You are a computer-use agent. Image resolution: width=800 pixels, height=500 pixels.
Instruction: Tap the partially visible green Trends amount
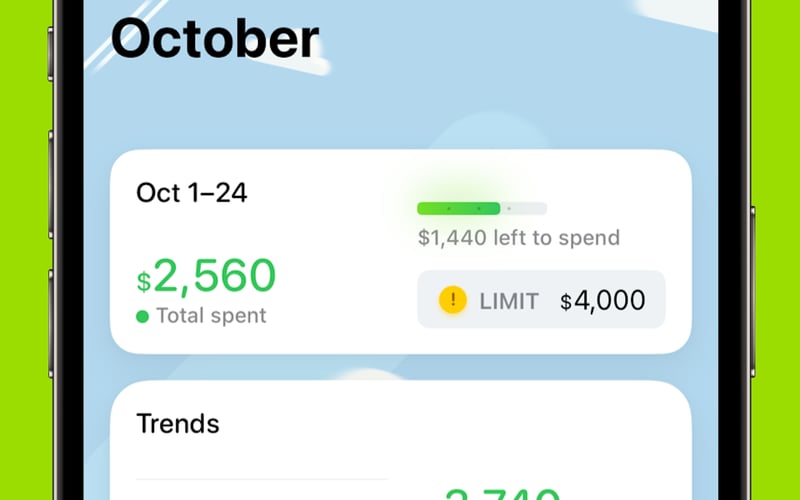point(500,493)
